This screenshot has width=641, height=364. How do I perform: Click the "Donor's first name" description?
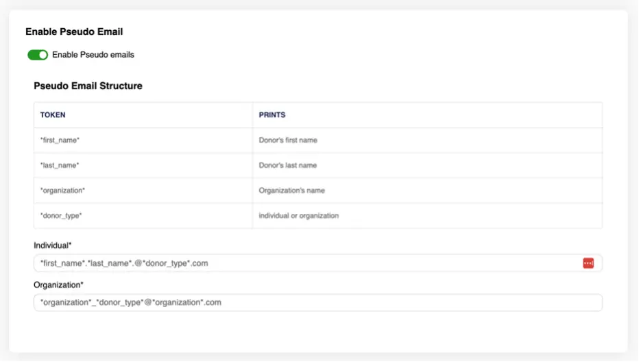pos(288,141)
